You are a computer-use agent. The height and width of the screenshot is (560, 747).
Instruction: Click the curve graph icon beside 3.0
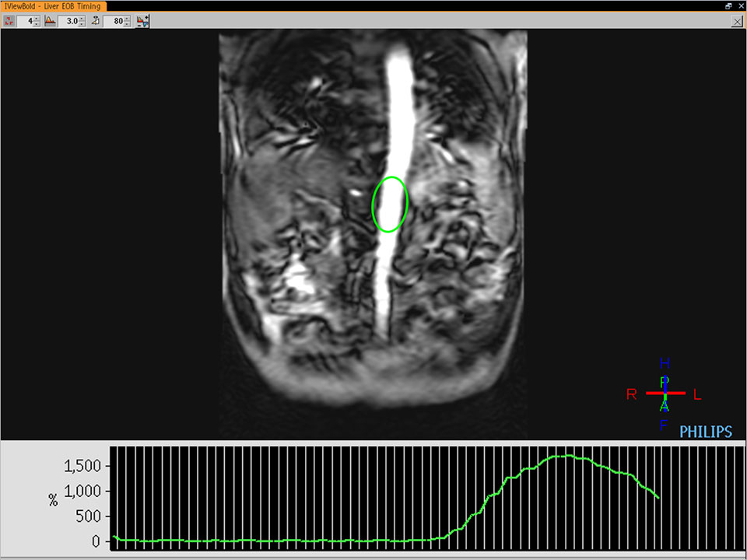tap(51, 21)
